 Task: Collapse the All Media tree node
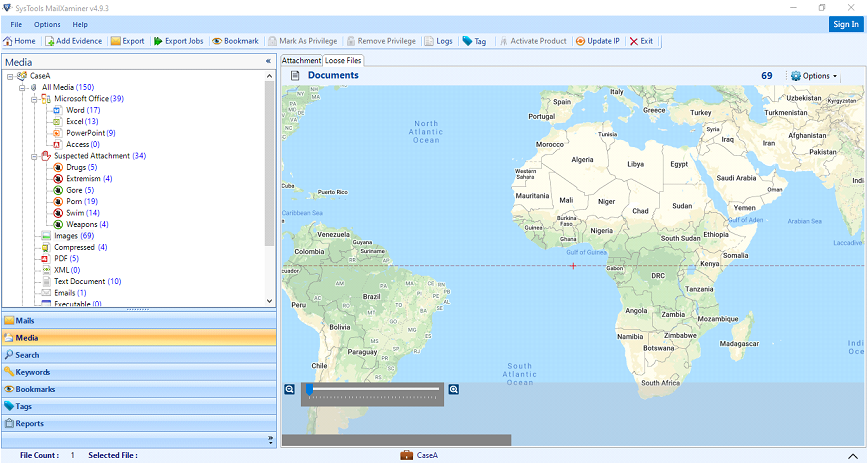pos(22,87)
